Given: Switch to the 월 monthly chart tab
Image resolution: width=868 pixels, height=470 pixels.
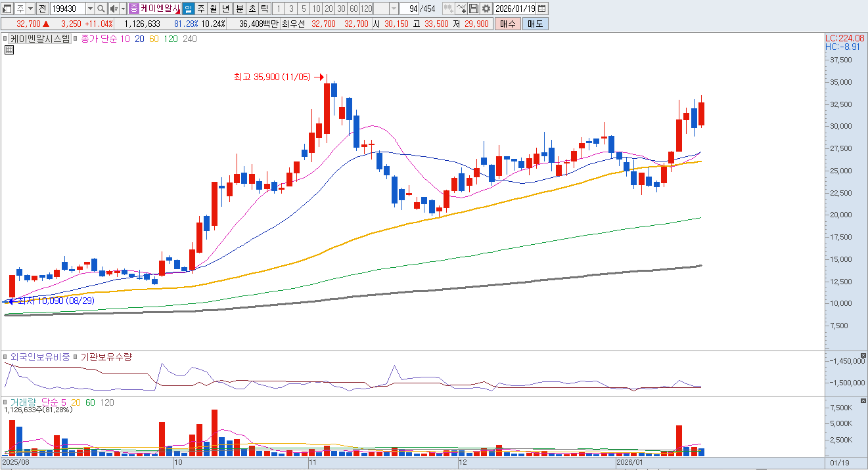Looking at the screenshot, I should pyautogui.click(x=214, y=9).
